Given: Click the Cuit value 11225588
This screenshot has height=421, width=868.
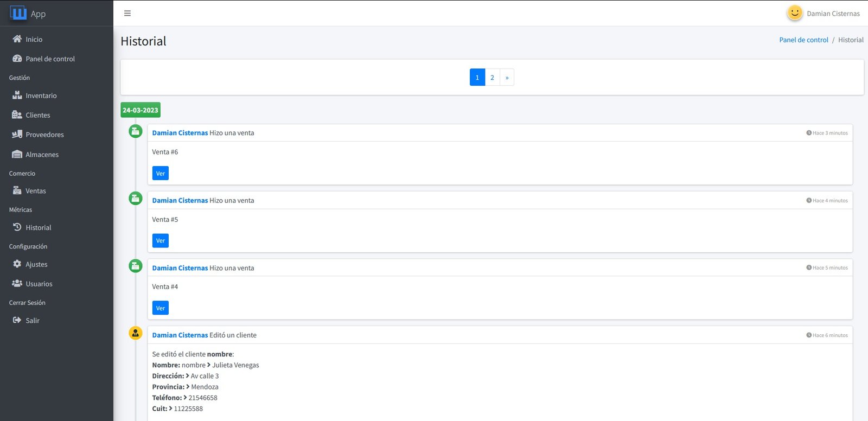Looking at the screenshot, I should tap(188, 409).
